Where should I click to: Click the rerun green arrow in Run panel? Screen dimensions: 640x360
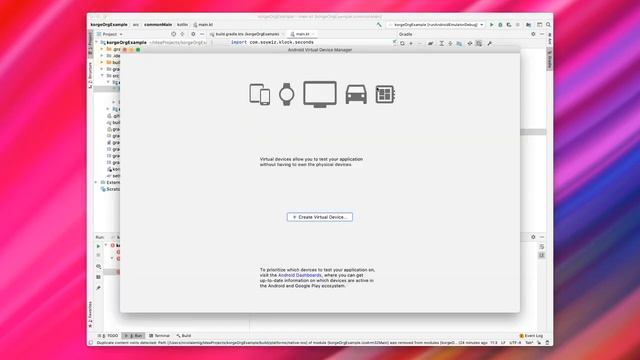pyautogui.click(x=98, y=247)
